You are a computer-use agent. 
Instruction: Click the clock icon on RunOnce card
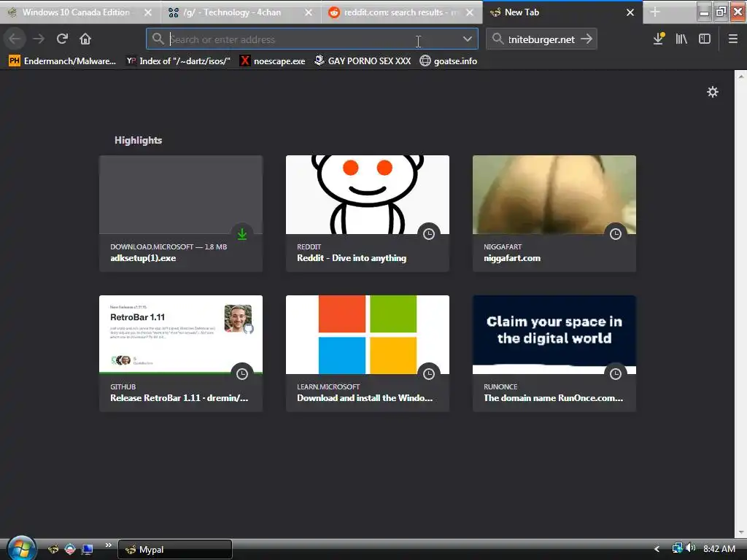pos(616,374)
